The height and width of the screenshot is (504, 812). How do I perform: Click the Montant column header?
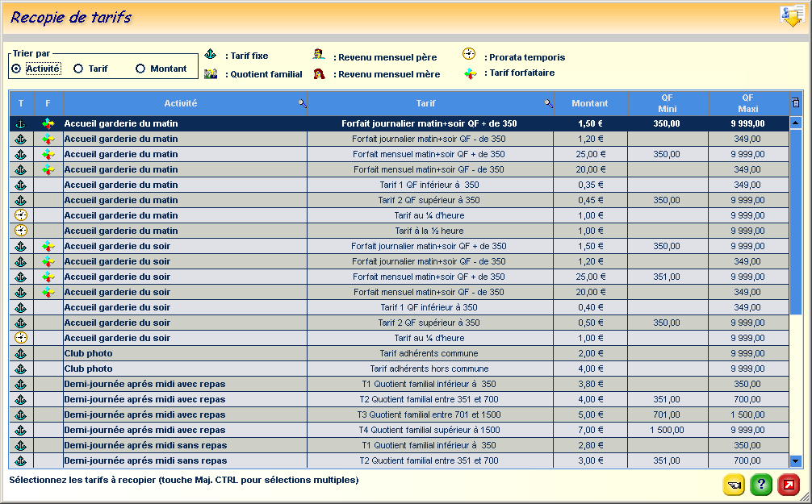(x=590, y=103)
